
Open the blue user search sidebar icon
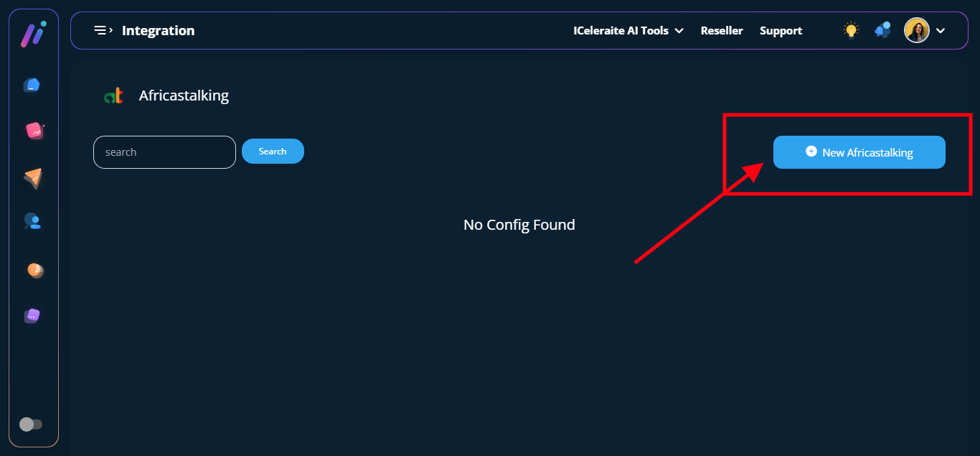pyautogui.click(x=32, y=222)
